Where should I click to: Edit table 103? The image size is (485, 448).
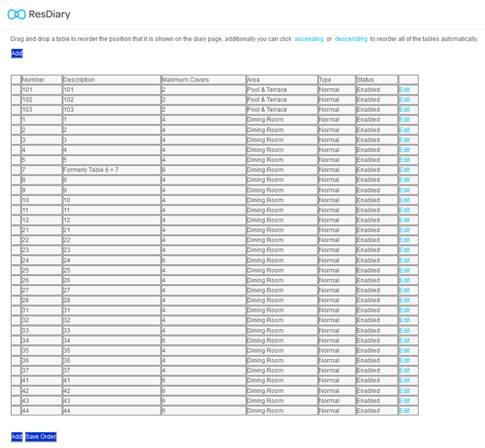404,110
